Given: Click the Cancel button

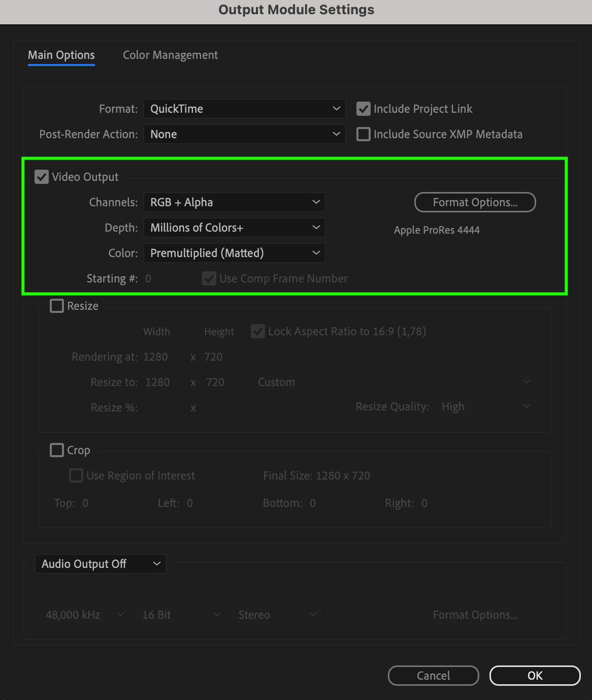Looking at the screenshot, I should coord(433,676).
